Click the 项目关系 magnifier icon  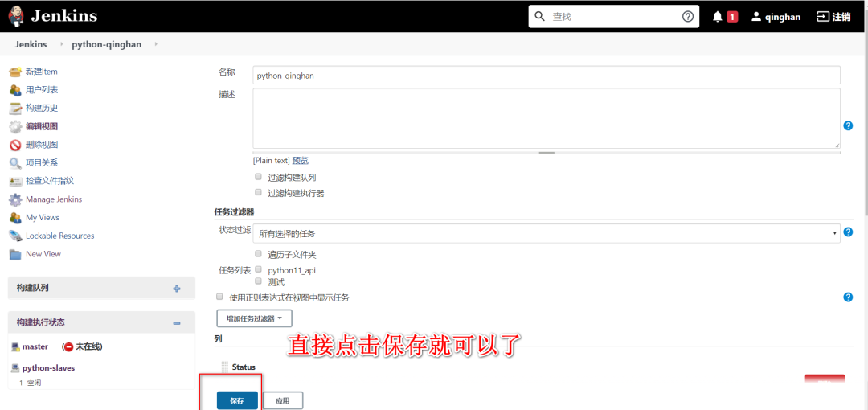tap(15, 163)
